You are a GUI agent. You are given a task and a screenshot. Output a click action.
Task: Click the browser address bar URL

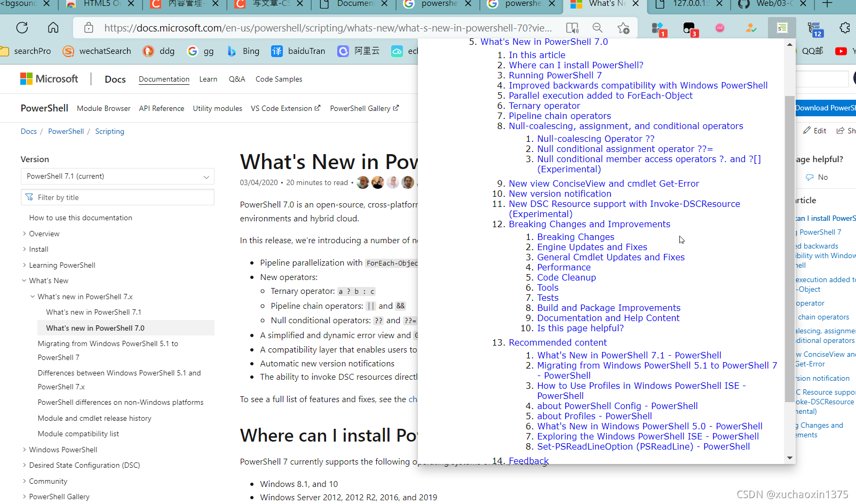[328, 28]
